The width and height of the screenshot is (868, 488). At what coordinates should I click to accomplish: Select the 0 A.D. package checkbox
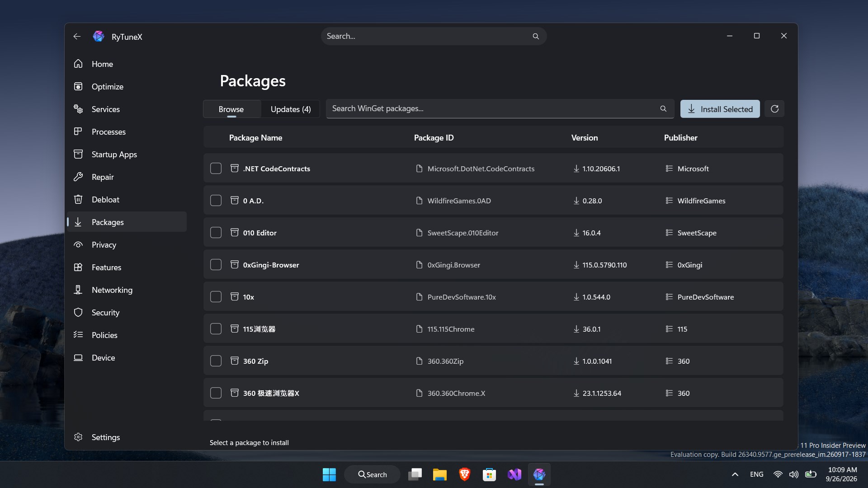216,200
